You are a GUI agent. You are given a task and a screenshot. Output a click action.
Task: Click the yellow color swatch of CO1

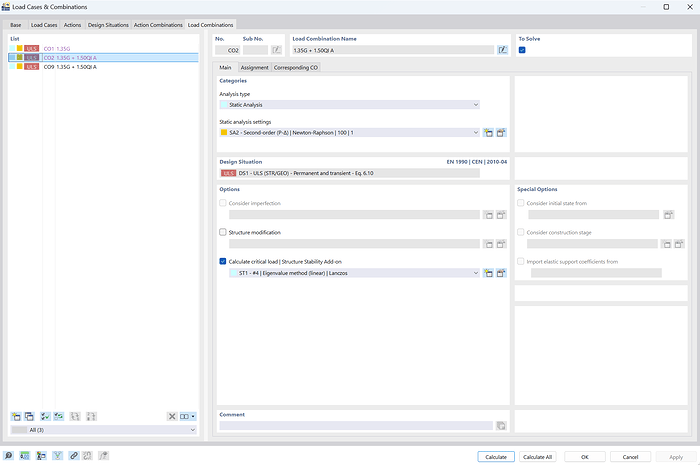[20, 48]
